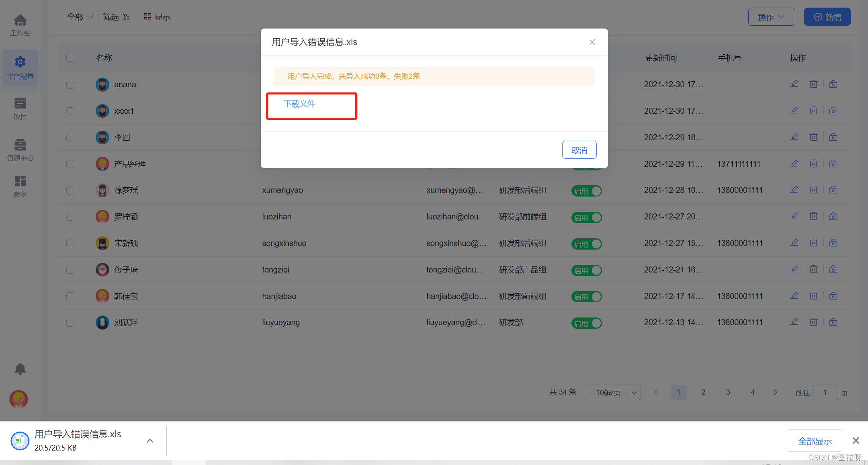Expand the 10条/页 page size dropdown
This screenshot has width=868, height=465.
click(612, 392)
